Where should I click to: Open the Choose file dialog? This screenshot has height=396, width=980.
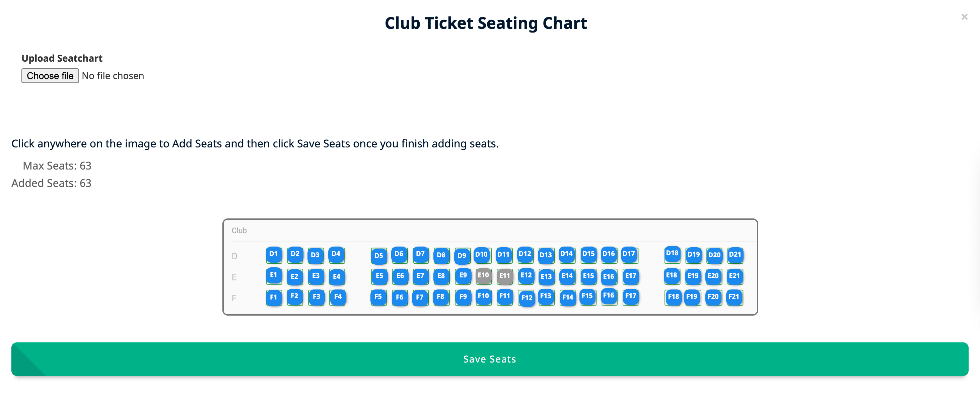[x=50, y=76]
